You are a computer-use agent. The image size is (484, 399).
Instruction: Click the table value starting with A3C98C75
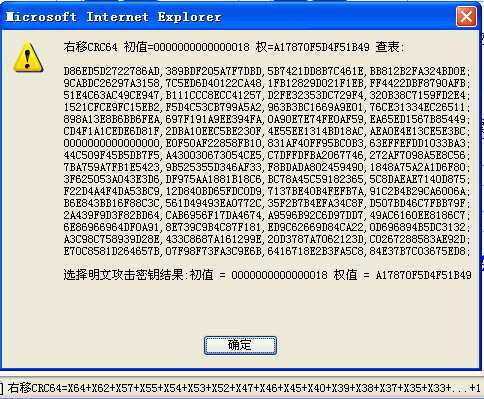click(x=111, y=239)
